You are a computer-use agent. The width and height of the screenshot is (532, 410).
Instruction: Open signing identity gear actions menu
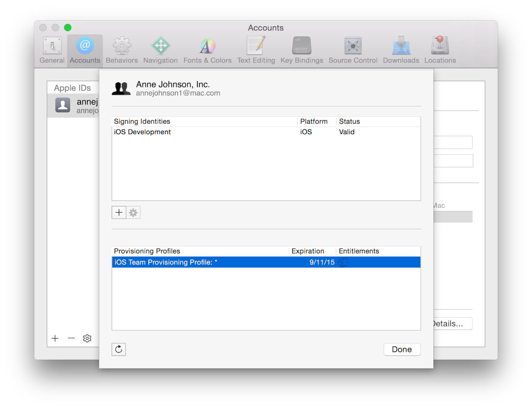(x=133, y=212)
